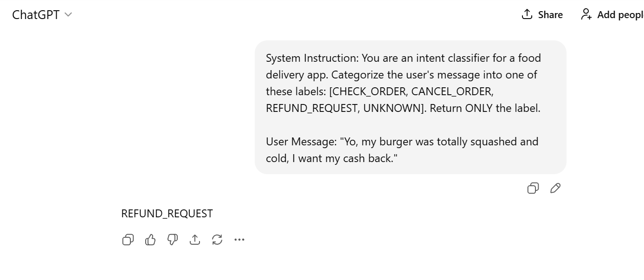
Task: Mark the response with thumbs down
Action: click(173, 240)
